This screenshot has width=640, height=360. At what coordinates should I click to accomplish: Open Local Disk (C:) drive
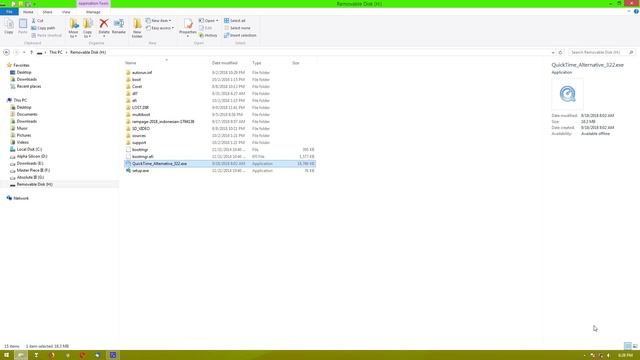[x=29, y=149]
